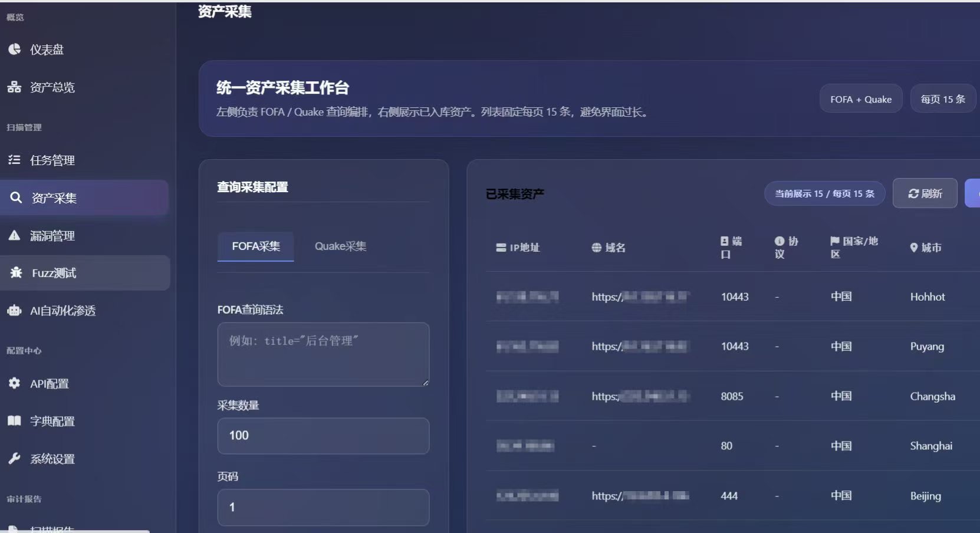Image resolution: width=980 pixels, height=533 pixels.
Task: Click the 字典配置 book icon
Action: 15,421
